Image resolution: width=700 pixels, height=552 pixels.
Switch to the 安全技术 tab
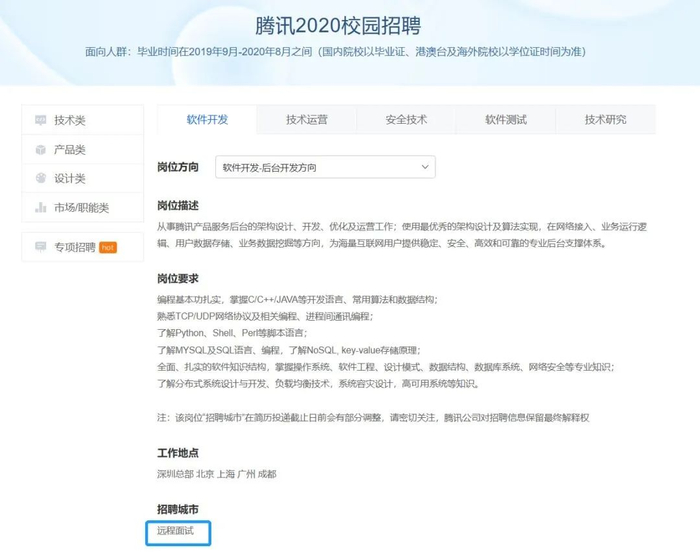coord(406,120)
